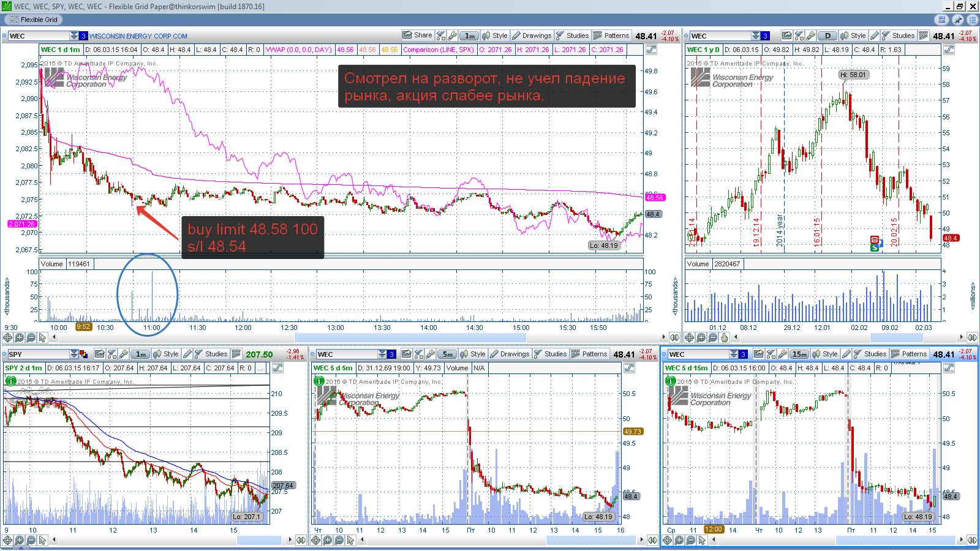Select the drawing pencil on the WEC daily chart
Viewport: 980px width, 551px height.
[875, 36]
